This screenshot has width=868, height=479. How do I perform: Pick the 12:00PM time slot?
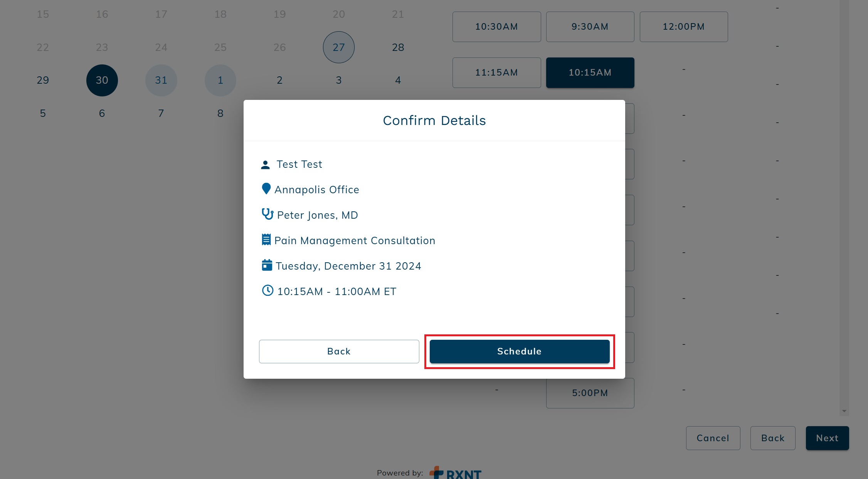[684, 27]
